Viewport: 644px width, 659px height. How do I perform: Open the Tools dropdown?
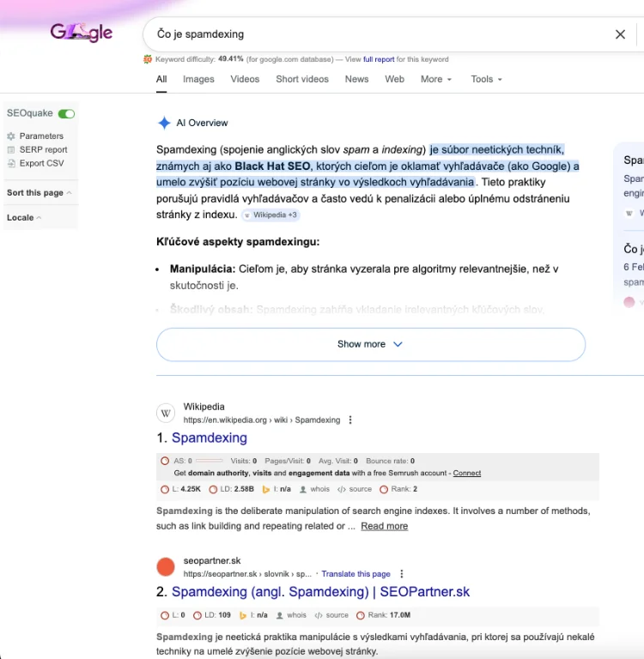point(486,79)
